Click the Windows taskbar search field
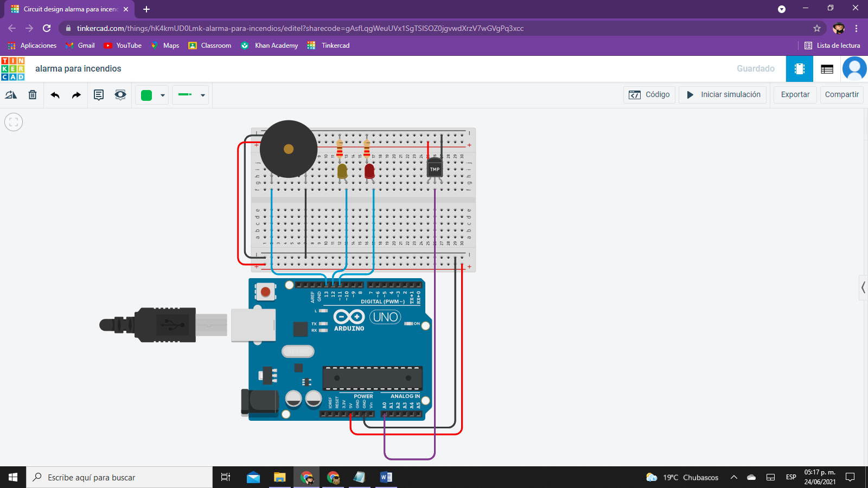The width and height of the screenshot is (868, 488). (x=119, y=477)
